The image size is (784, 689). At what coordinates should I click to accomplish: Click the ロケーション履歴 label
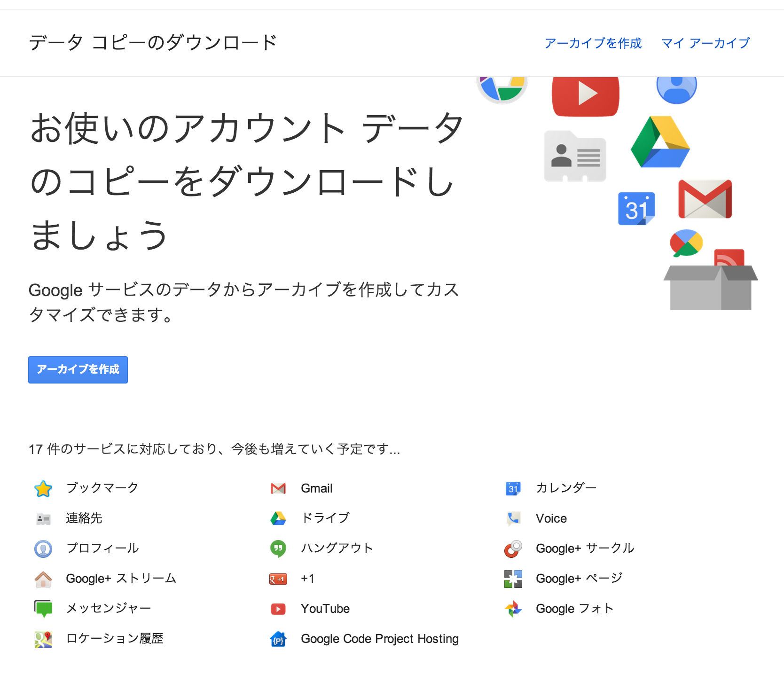click(115, 638)
